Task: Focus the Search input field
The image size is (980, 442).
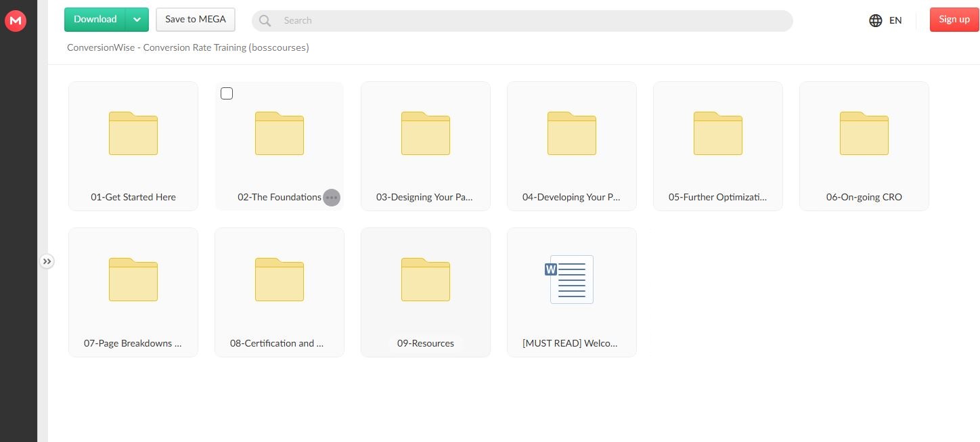Action: pos(528,21)
